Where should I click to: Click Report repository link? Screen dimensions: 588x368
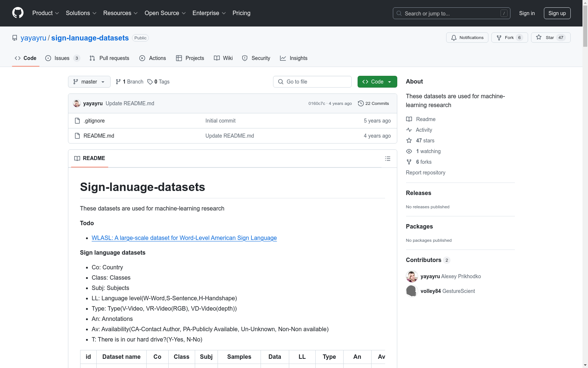[x=426, y=173]
